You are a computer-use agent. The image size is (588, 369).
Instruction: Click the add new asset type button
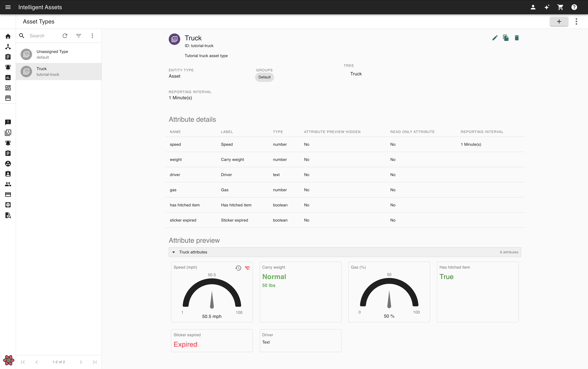tap(559, 21)
